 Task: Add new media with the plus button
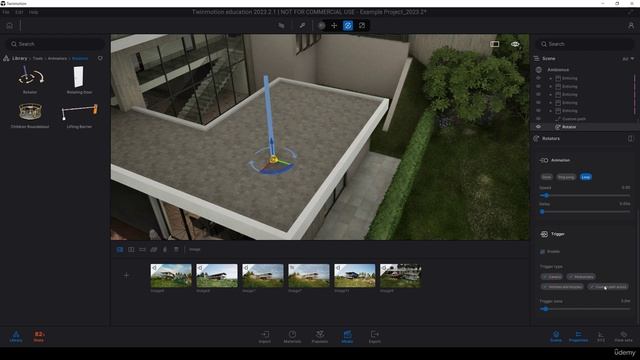tap(126, 276)
